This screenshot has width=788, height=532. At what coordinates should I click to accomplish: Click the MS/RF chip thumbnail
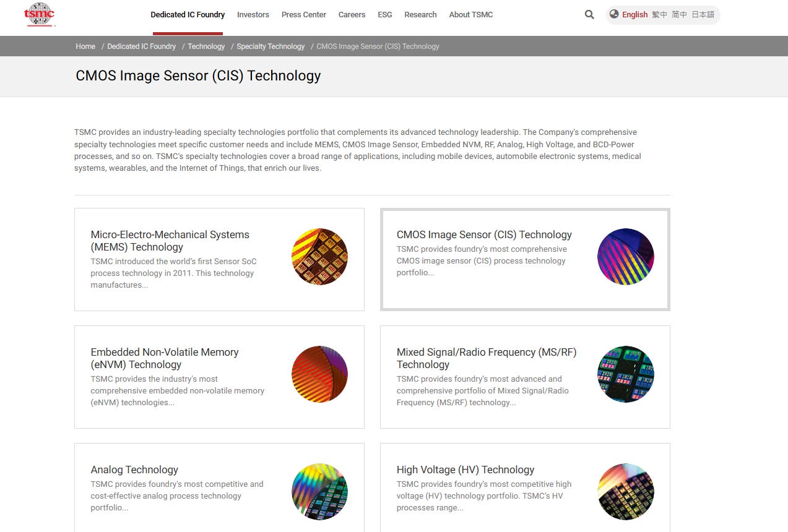pyautogui.click(x=625, y=374)
